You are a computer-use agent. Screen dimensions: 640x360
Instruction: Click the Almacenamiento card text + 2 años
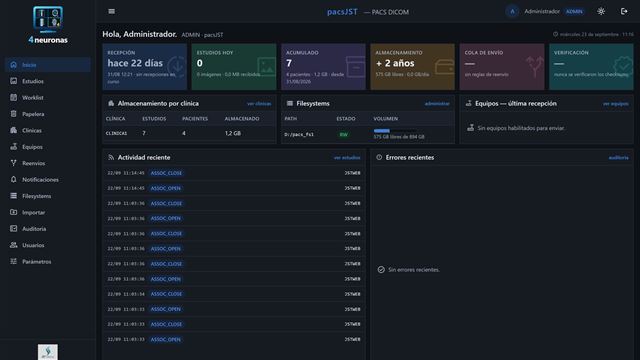point(395,63)
